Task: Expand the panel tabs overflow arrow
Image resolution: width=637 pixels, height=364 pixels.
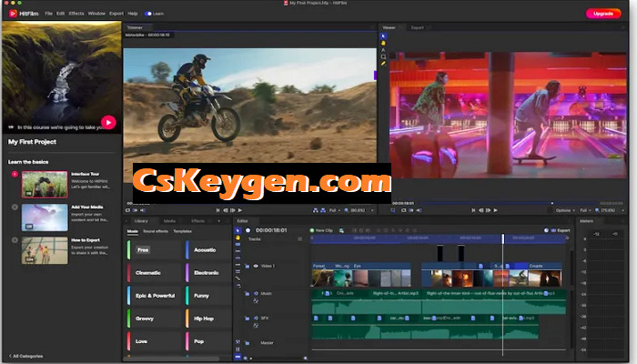Action: coord(219,221)
